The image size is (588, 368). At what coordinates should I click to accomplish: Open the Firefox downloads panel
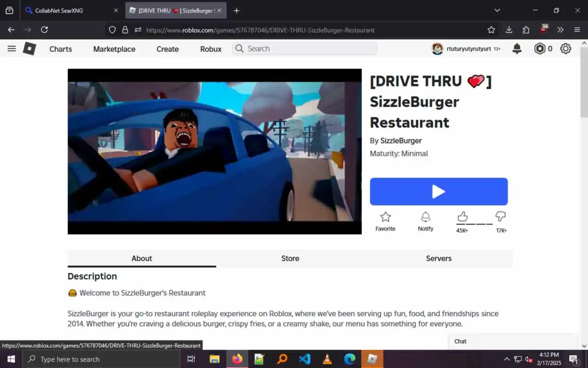pos(509,30)
